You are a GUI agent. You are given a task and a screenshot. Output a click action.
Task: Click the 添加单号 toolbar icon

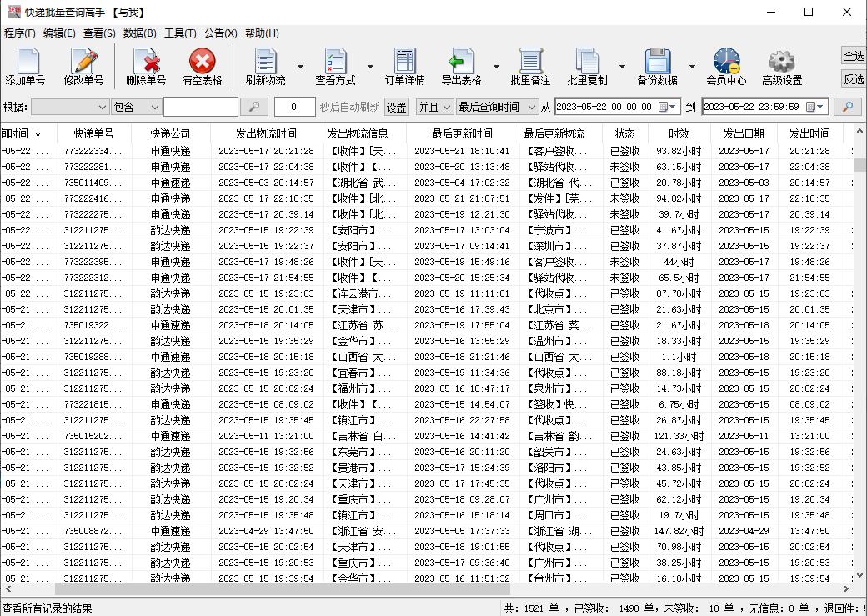pyautogui.click(x=26, y=67)
